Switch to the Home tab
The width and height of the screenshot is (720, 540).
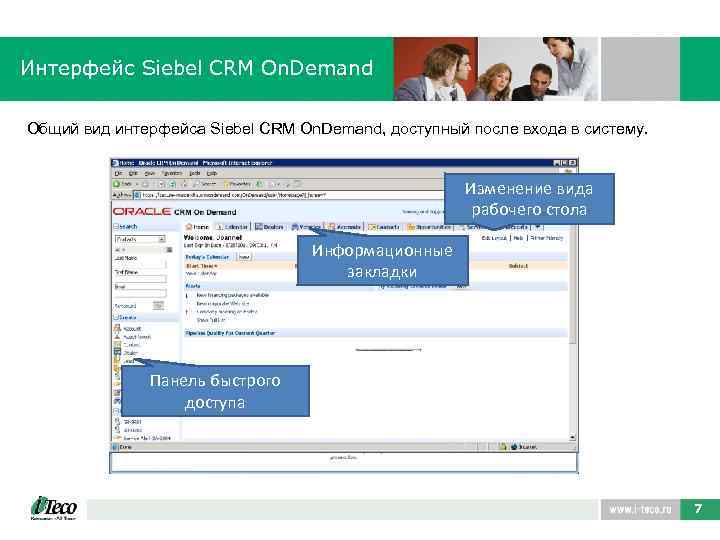tap(197, 227)
